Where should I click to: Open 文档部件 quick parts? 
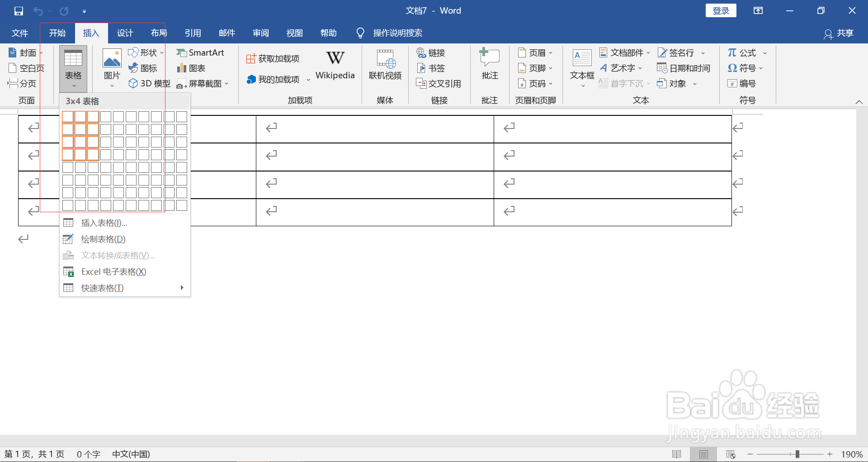pyautogui.click(x=625, y=53)
